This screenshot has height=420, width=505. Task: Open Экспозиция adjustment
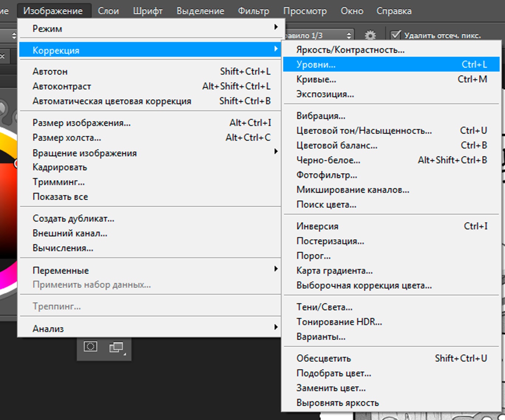pyautogui.click(x=391, y=94)
